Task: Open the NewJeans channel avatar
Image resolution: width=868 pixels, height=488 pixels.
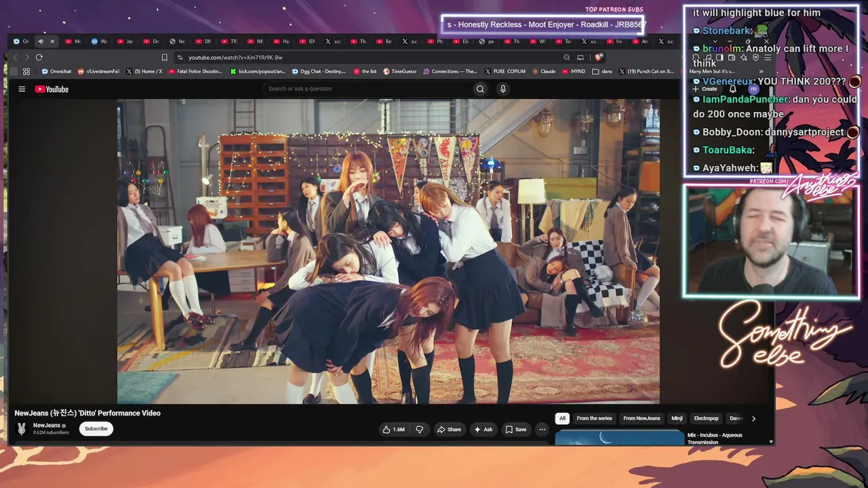Action: click(x=22, y=428)
